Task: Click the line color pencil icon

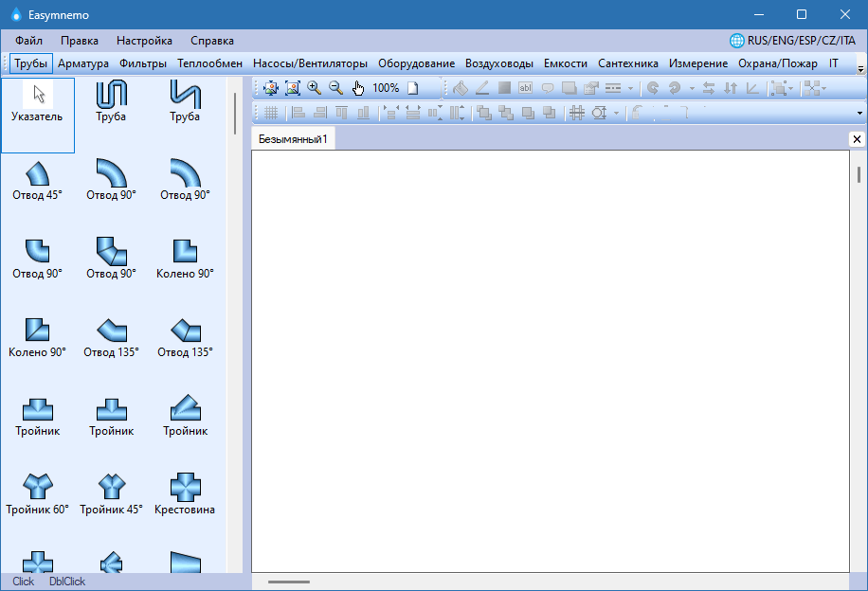Action: click(x=482, y=88)
